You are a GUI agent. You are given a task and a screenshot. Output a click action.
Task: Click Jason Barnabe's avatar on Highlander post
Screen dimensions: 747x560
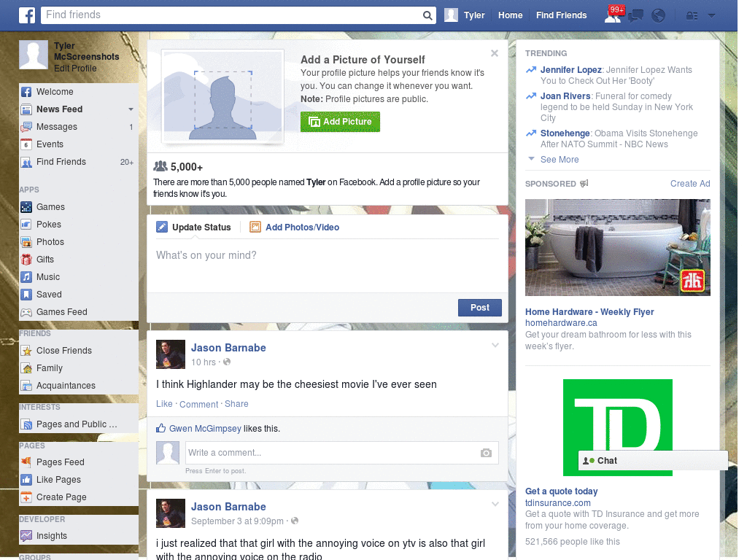(x=171, y=354)
